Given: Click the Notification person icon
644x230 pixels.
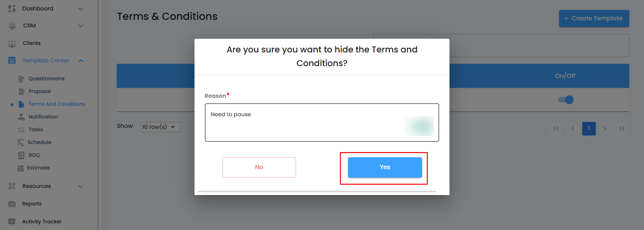Looking at the screenshot, I should point(20,117).
